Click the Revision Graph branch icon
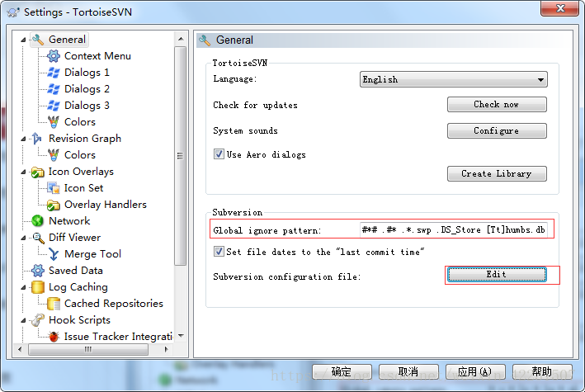Image resolution: width=585 pixels, height=392 pixels. coord(37,139)
